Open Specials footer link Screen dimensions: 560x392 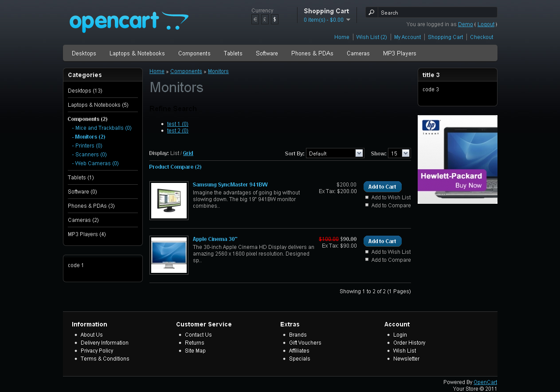pos(300,359)
